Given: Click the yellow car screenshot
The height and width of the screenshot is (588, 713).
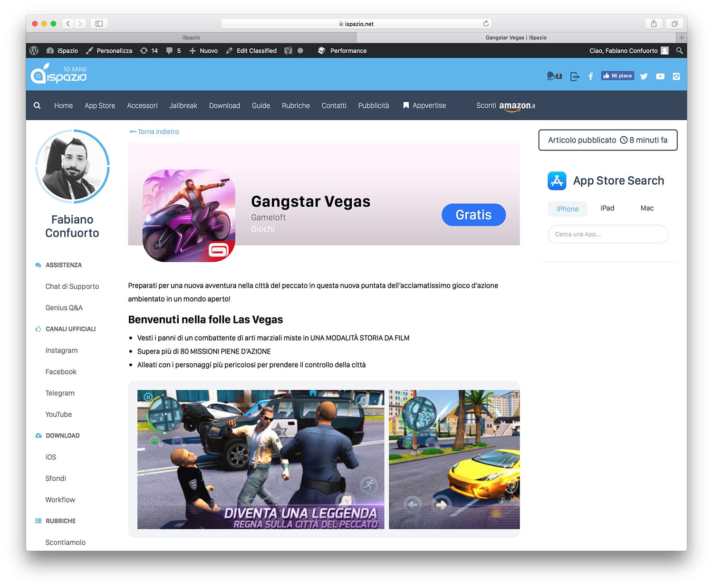Looking at the screenshot, I should pyautogui.click(x=454, y=459).
